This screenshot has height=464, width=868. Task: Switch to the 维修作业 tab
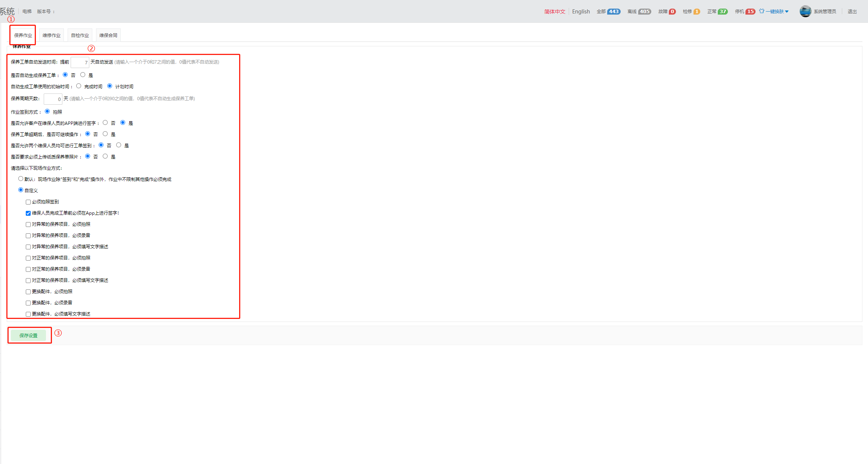(x=51, y=35)
